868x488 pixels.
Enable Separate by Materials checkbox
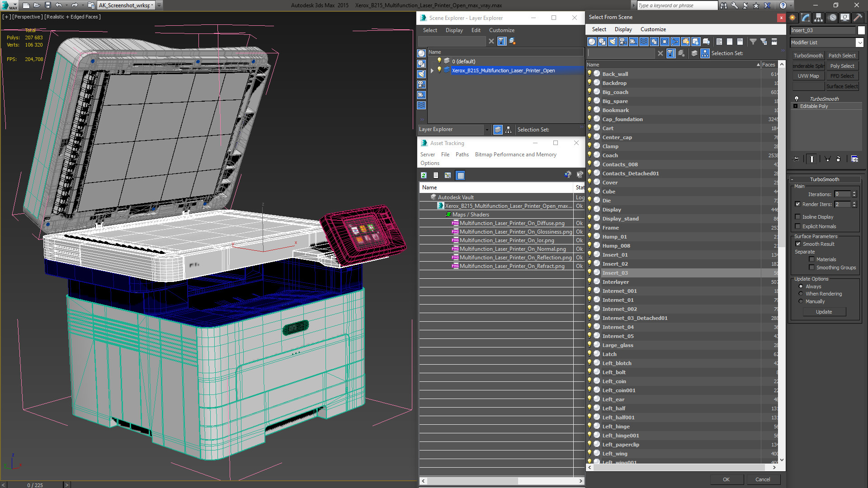(x=811, y=259)
